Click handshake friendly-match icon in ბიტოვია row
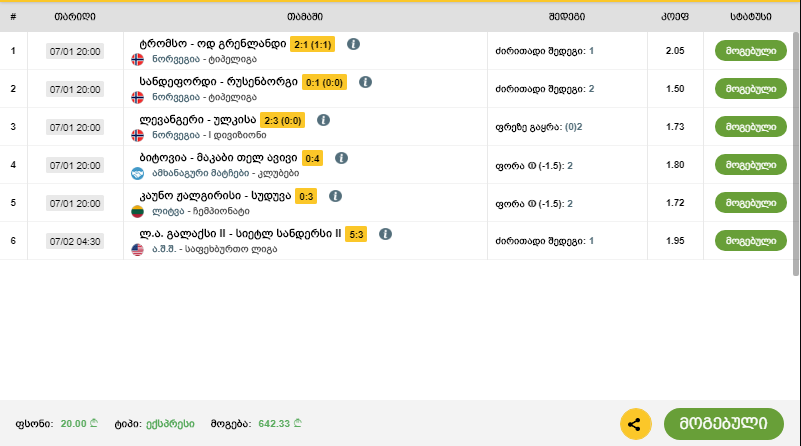801x446 pixels. pos(137,173)
